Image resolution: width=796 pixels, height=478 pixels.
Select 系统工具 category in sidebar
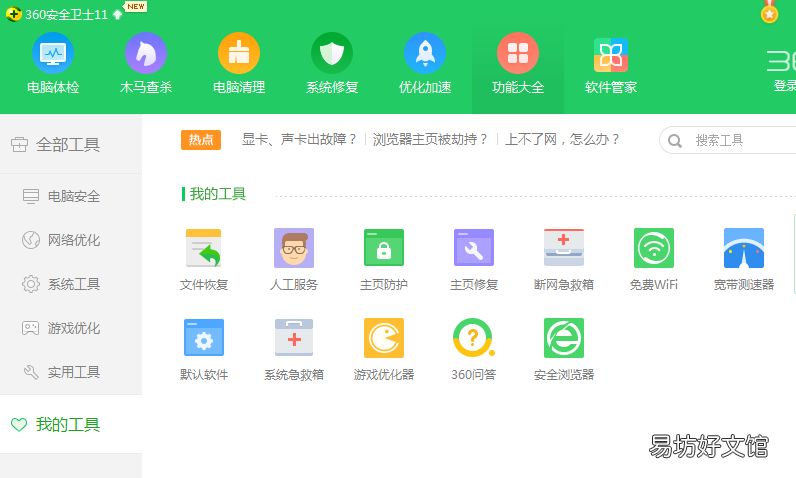[x=71, y=284]
